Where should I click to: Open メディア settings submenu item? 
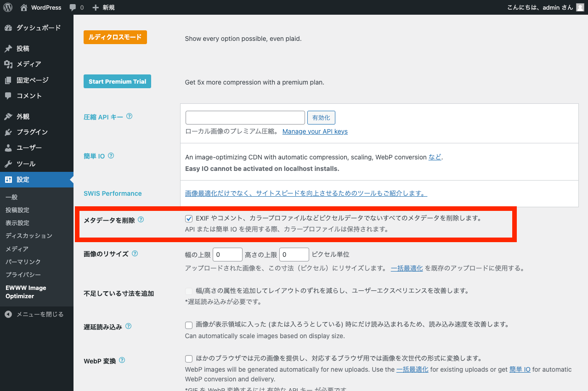[x=17, y=249]
